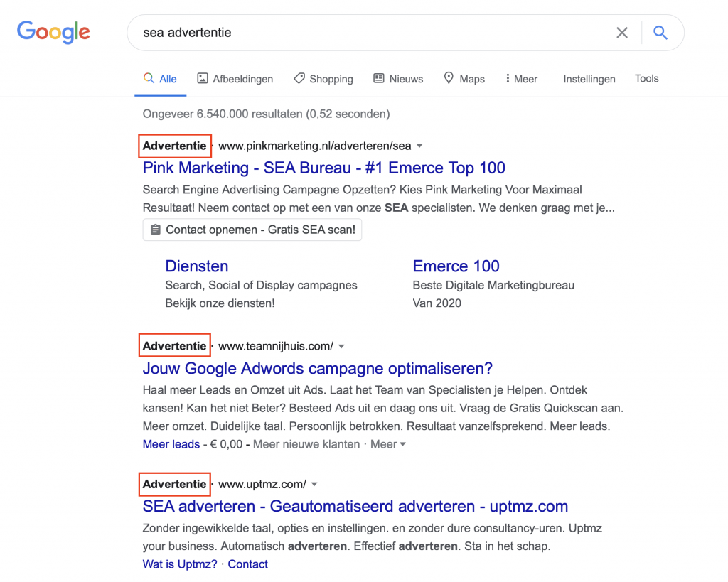Click the 'Meer leads' link
Image resolution: width=728 pixels, height=582 pixels.
tap(171, 444)
